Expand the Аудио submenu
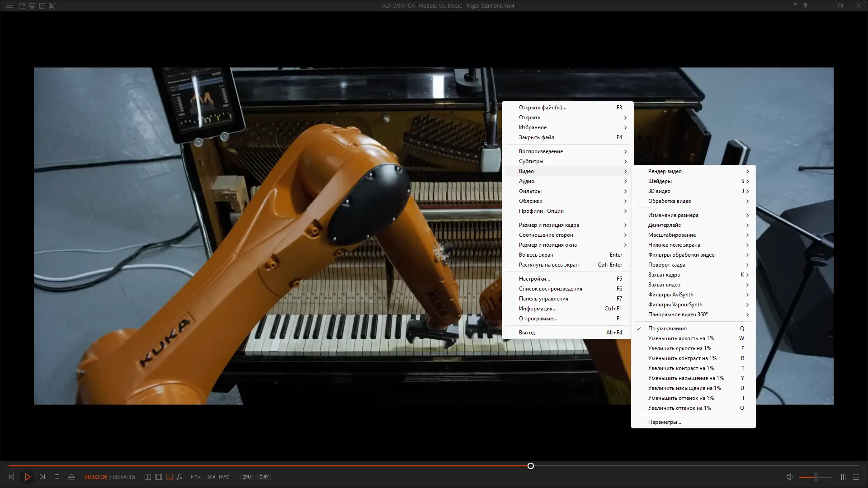The height and width of the screenshot is (488, 868). (527, 181)
